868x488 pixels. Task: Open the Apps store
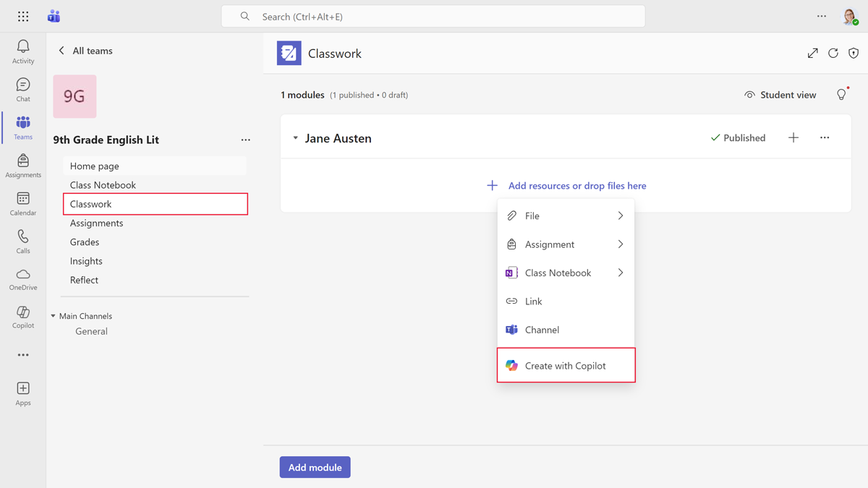pos(23,394)
